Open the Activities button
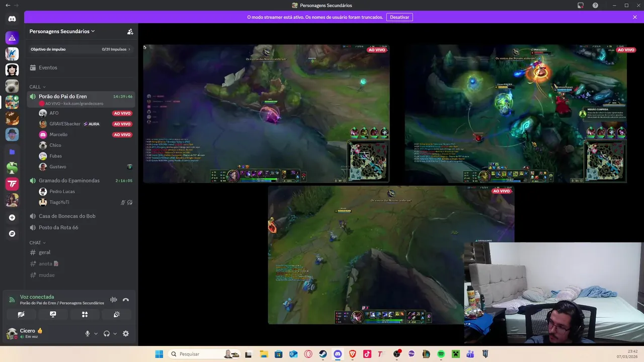 click(x=85, y=314)
